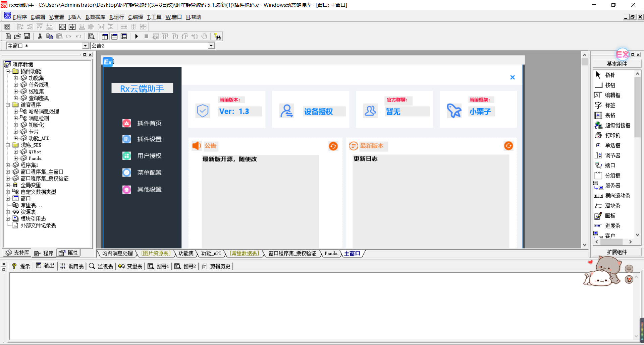
Task: Switch to the 属性 panel tab
Action: [69, 253]
